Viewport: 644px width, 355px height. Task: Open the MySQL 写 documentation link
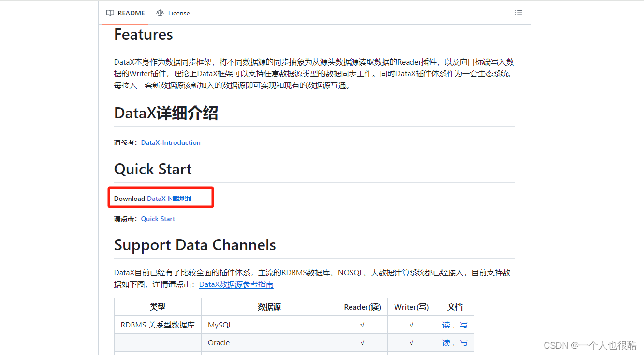click(x=464, y=325)
